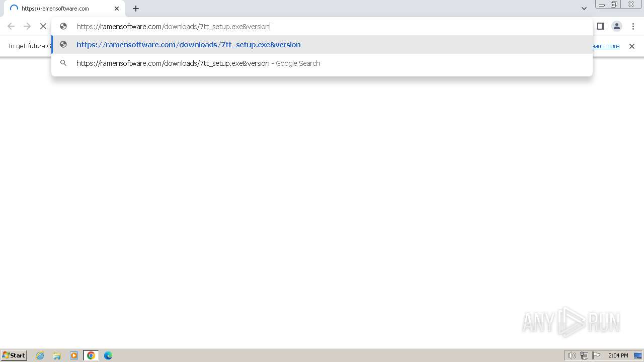644x362 pixels.
Task: Open the Chrome profile menu
Action: [x=617, y=26]
